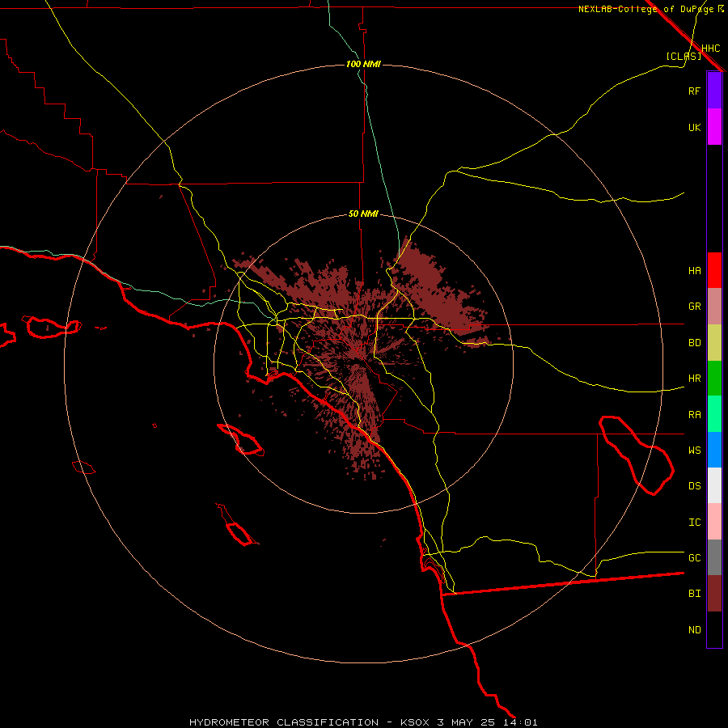This screenshot has width=728, height=728.
Task: Click the DS white legend swatch
Action: tap(714, 485)
